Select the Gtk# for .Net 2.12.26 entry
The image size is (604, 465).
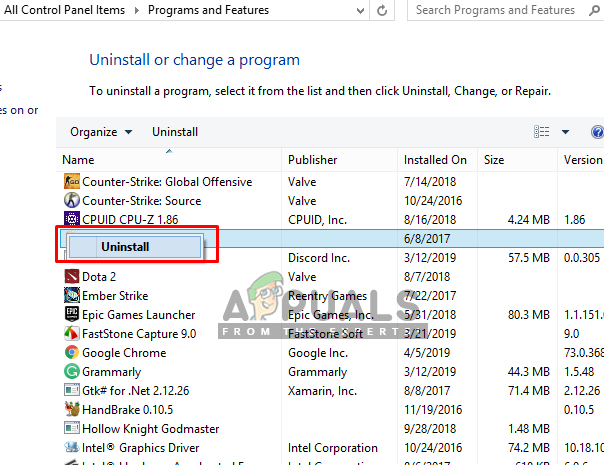coord(136,390)
